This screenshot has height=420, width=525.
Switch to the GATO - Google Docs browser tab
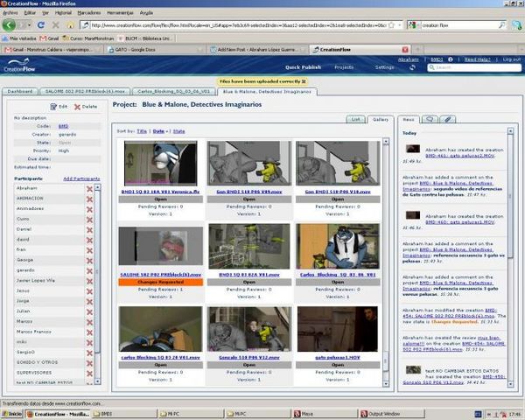click(156, 50)
